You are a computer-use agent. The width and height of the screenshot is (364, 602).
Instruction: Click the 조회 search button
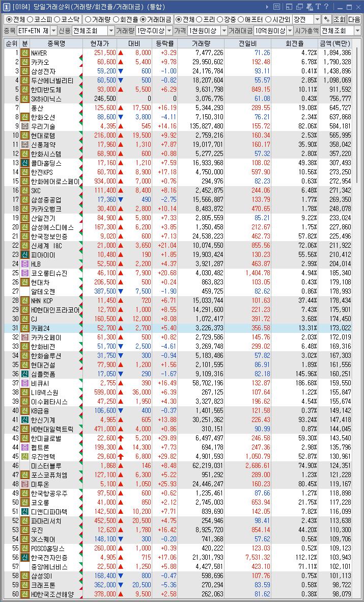click(x=339, y=19)
